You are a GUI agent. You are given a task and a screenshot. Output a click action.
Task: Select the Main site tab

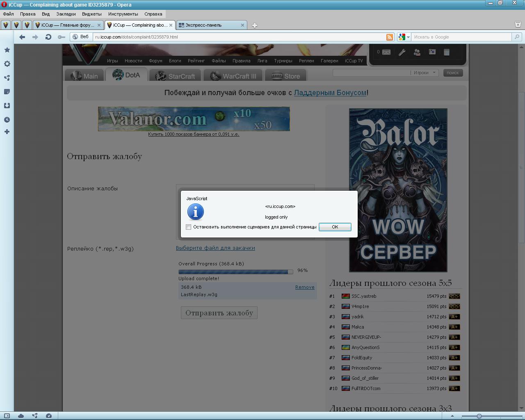pos(84,76)
